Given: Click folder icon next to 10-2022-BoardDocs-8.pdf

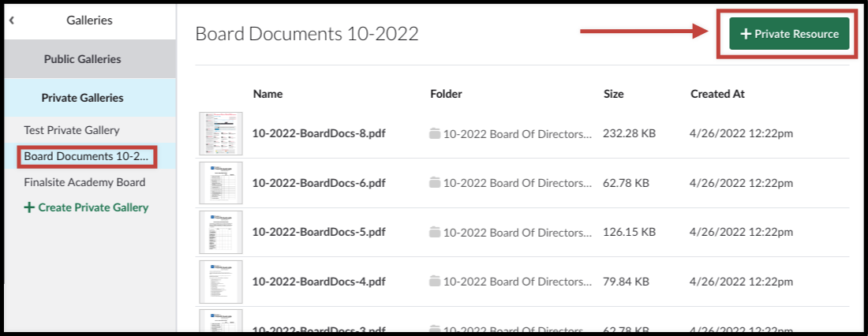Looking at the screenshot, I should (435, 133).
